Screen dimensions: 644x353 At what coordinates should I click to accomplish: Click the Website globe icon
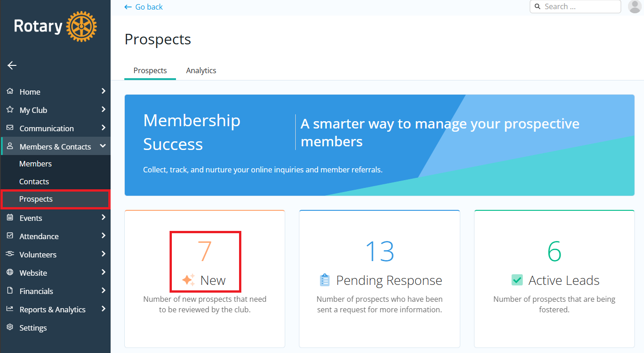click(10, 273)
